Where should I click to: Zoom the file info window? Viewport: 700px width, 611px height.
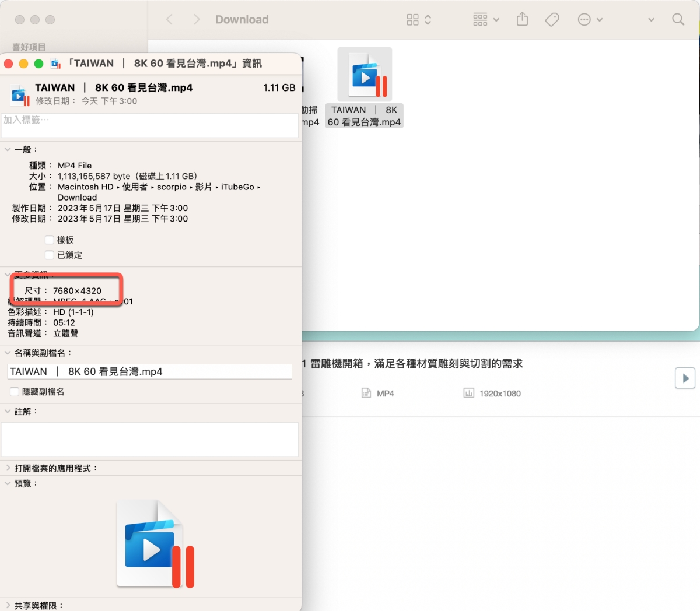(x=38, y=64)
